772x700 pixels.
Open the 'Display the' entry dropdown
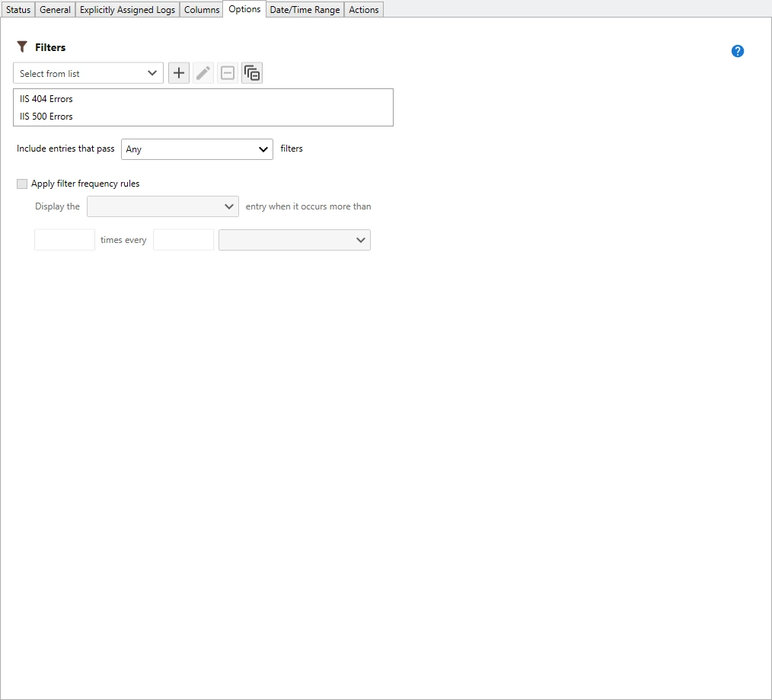[163, 206]
